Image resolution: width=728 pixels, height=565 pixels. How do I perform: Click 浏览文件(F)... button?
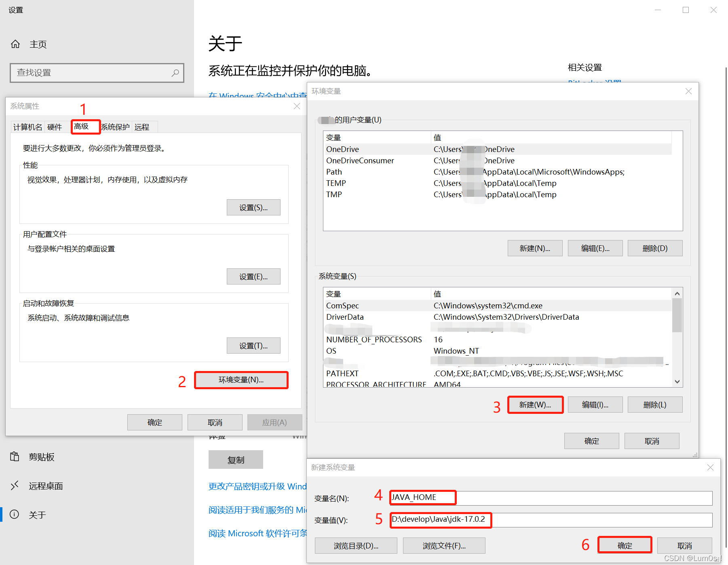tap(444, 546)
